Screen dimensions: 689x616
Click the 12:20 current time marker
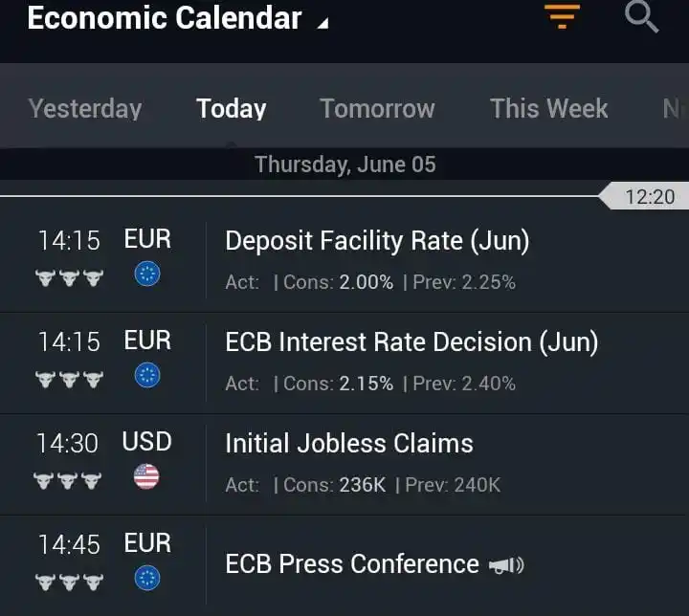click(x=645, y=196)
